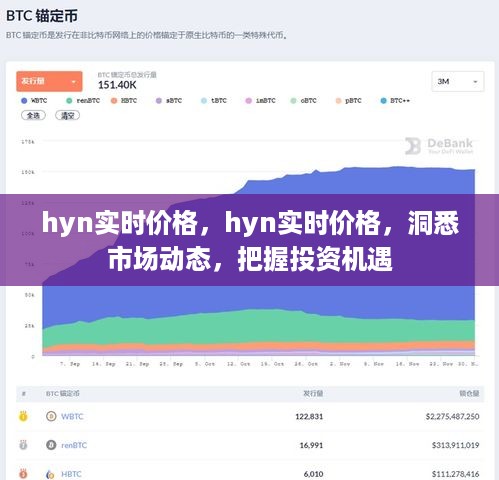The height and width of the screenshot is (480, 499).
Task: Click the HBTC coin icon
Action: click(x=51, y=474)
